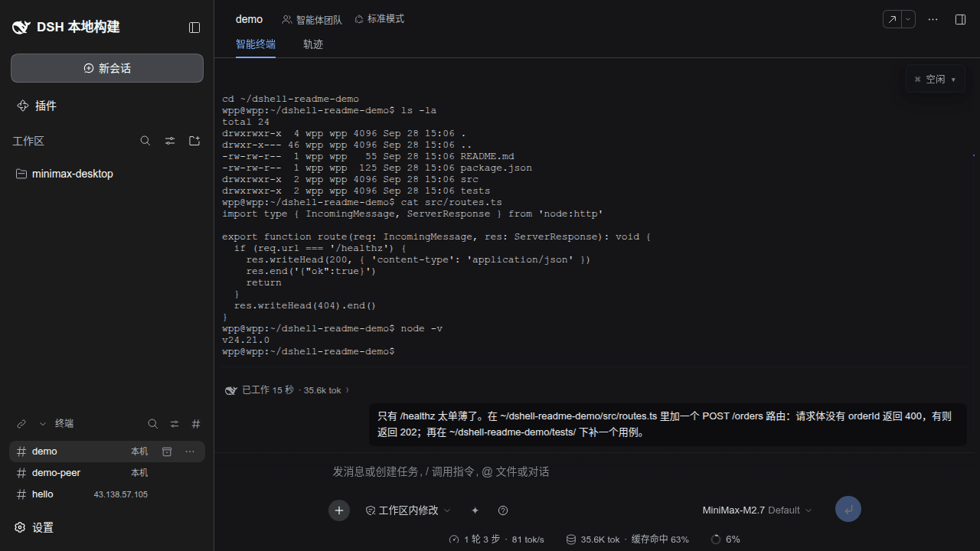The height and width of the screenshot is (551, 980).
Task: Switch to the 智能终端 tab
Action: pyautogui.click(x=256, y=44)
